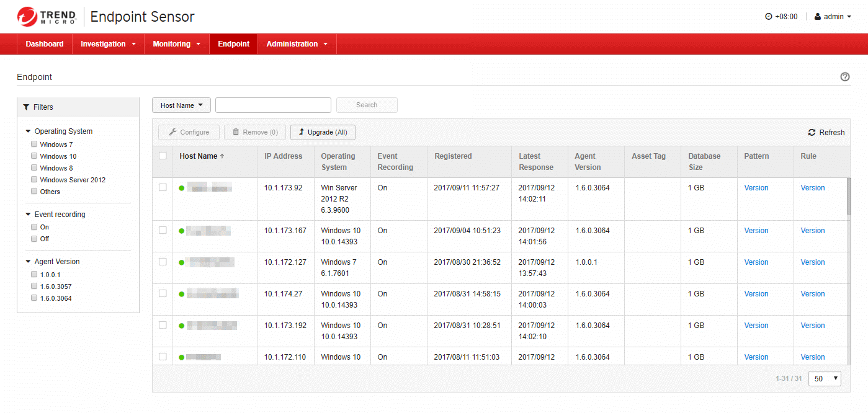Click green status dot for 10.1.173.92 host

coord(182,188)
